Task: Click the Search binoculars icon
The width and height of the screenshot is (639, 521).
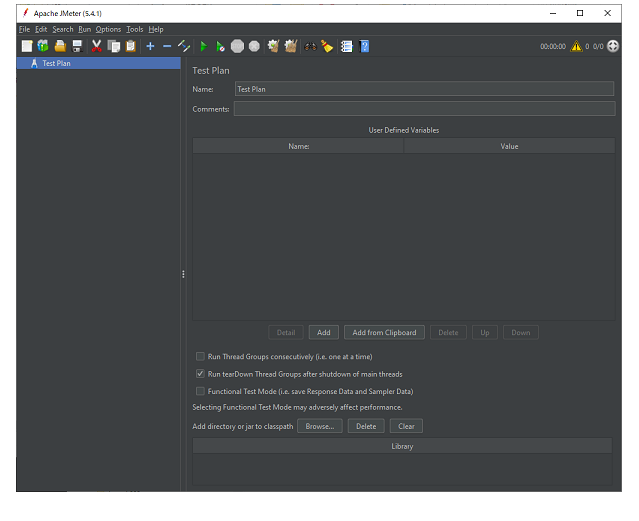Action: (x=311, y=46)
